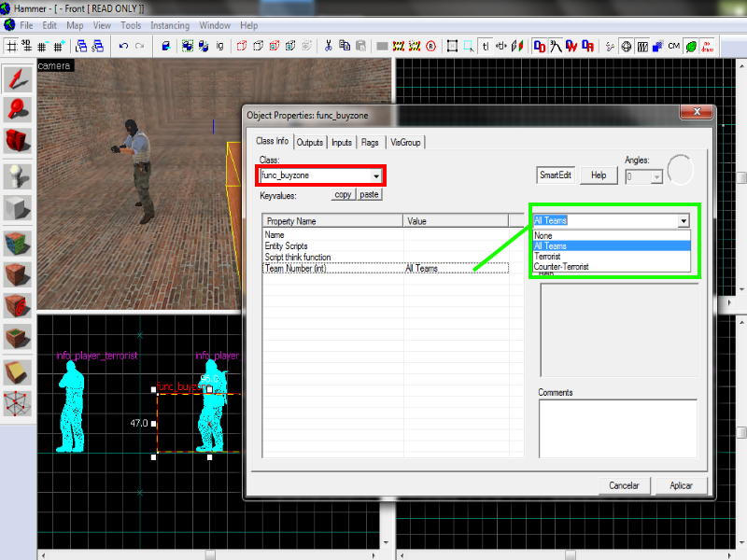The image size is (747, 560).
Task: Edit cordon bounds icon
Action: pyautogui.click(x=415, y=46)
